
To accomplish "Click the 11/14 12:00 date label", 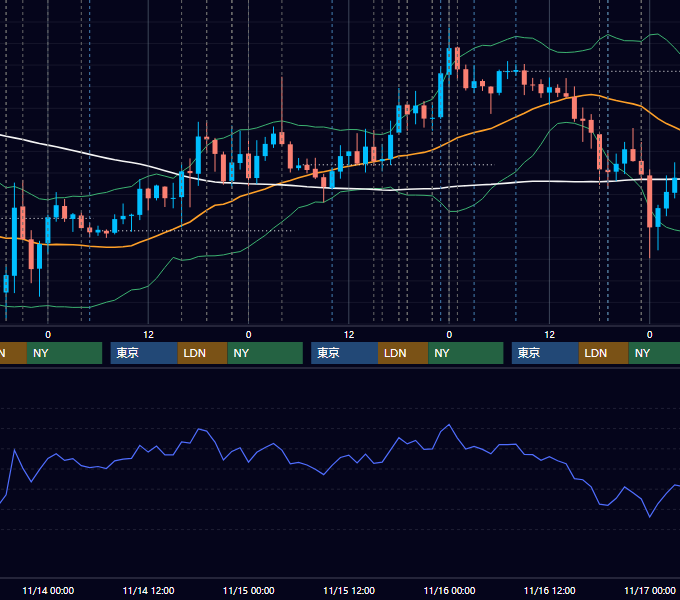I will coord(148,590).
